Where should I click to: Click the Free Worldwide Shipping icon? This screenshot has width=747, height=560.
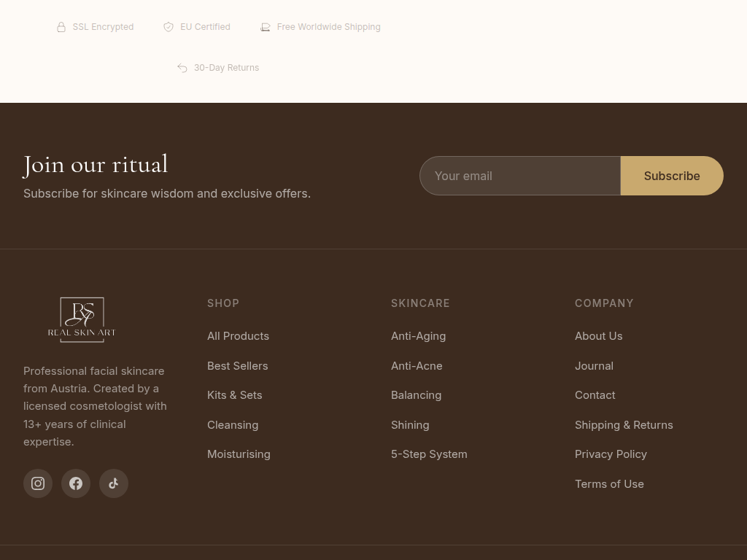[266, 27]
